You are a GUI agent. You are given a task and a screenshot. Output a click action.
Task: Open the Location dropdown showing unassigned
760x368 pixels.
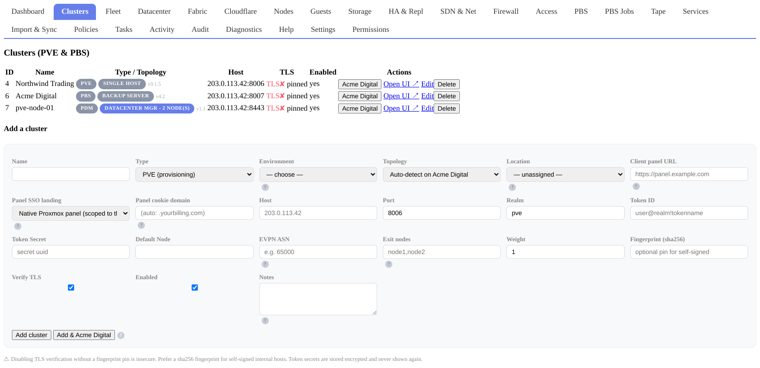(565, 174)
